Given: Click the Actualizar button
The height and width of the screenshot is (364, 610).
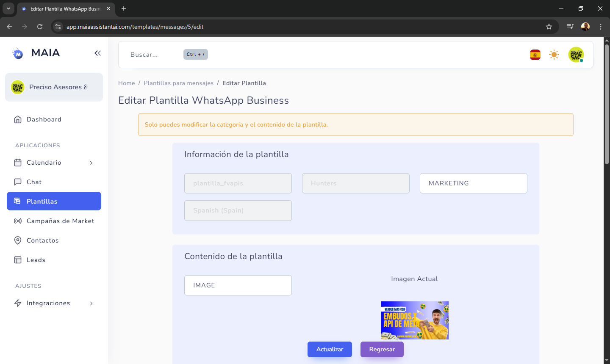Looking at the screenshot, I should 330,349.
